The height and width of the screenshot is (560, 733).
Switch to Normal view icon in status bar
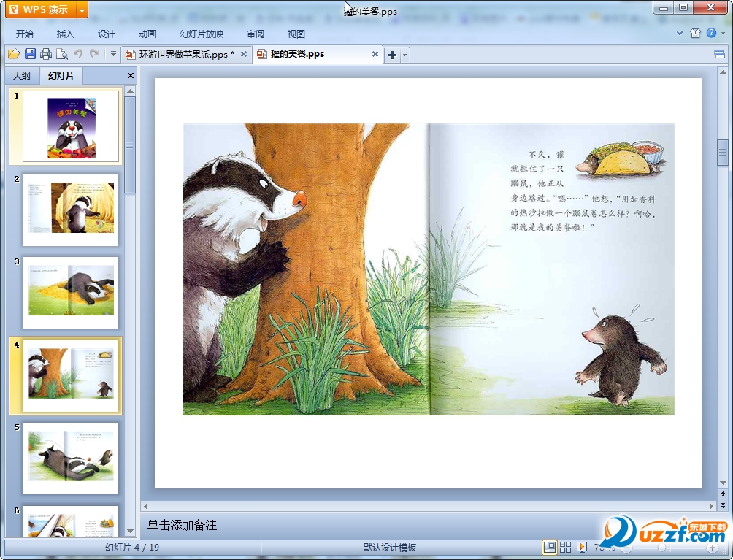click(x=549, y=547)
